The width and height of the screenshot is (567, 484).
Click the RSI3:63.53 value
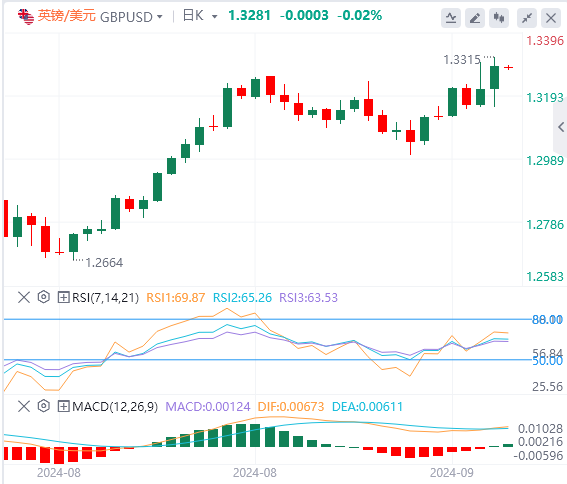click(x=308, y=298)
